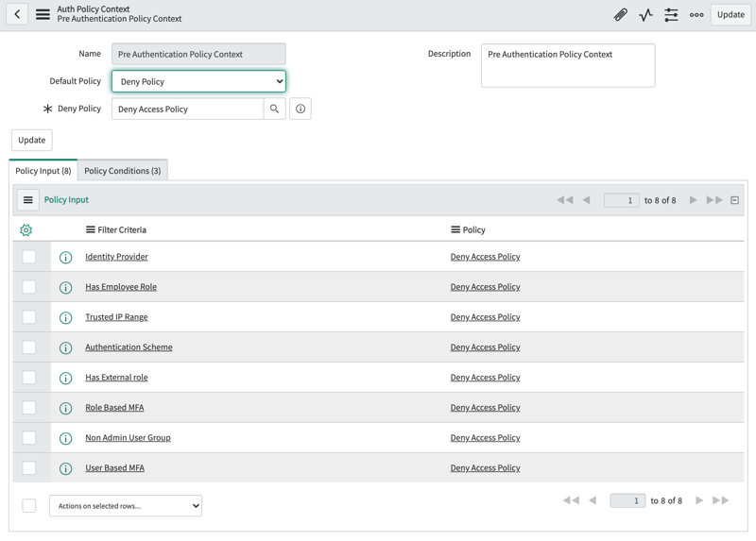Open the Has External role link
The width and height of the screenshot is (756, 541).
116,378
